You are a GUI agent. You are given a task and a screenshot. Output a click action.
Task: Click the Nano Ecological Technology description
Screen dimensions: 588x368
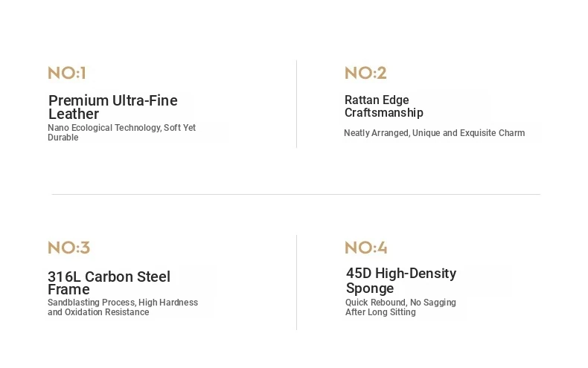121,128
